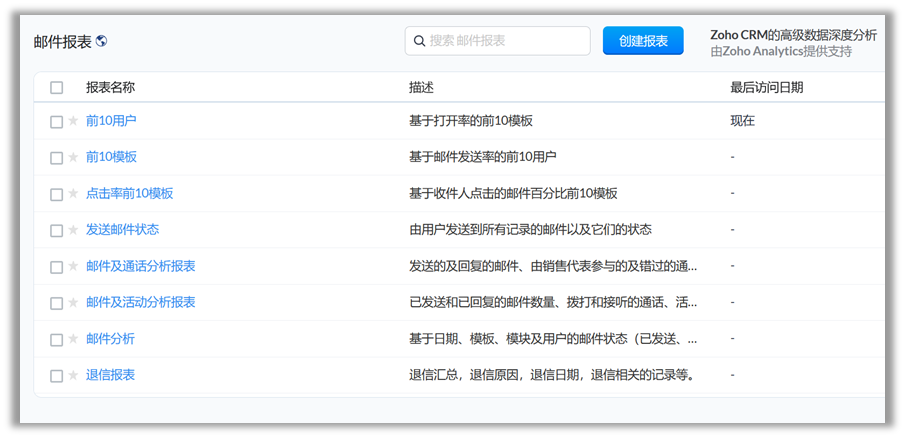Viewport: 905px width, 438px height.
Task: Mark 发送邮件状态 with the star icon
Action: 73,230
